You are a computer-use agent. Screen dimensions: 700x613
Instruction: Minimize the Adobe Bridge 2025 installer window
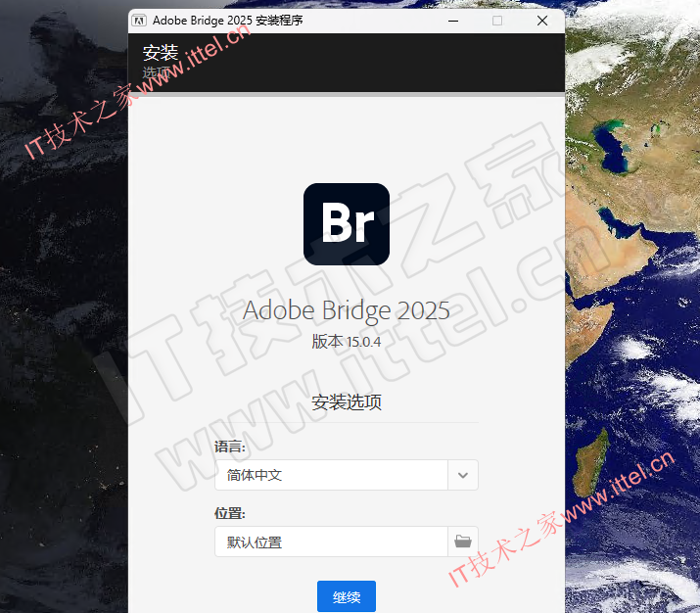[x=453, y=21]
